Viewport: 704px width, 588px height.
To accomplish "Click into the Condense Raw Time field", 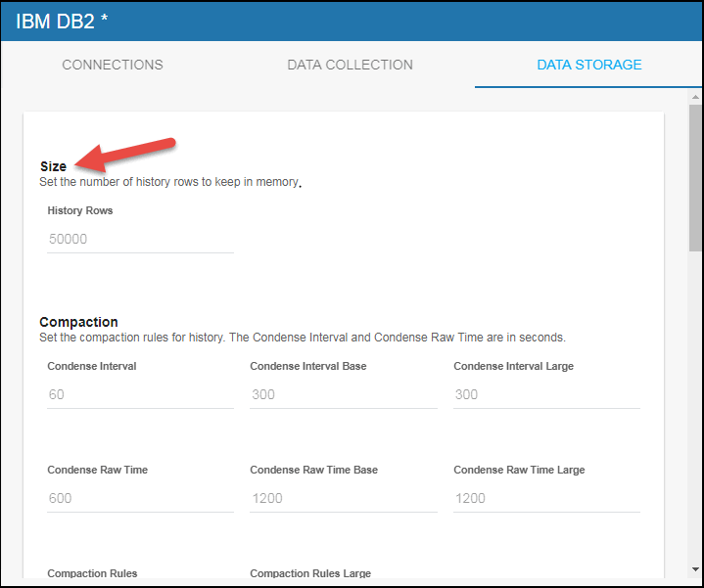I will pos(140,498).
